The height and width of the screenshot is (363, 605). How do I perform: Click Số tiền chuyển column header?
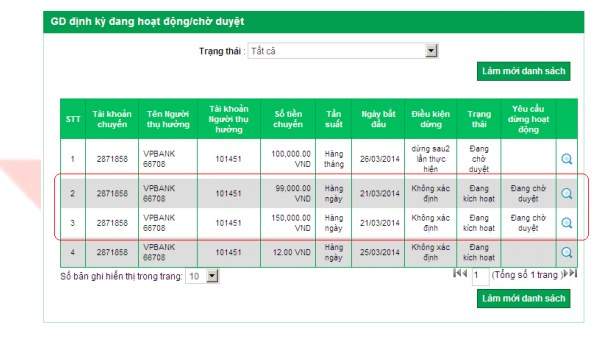coord(288,119)
